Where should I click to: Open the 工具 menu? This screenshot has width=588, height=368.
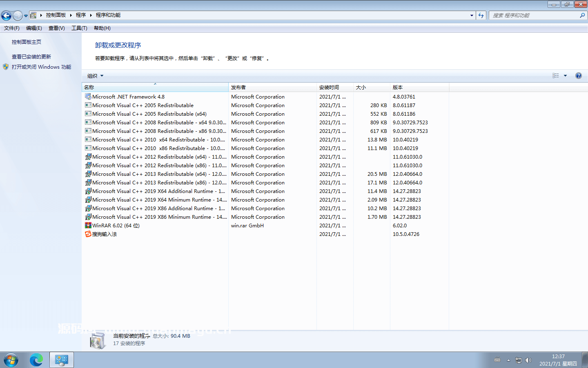(x=79, y=28)
